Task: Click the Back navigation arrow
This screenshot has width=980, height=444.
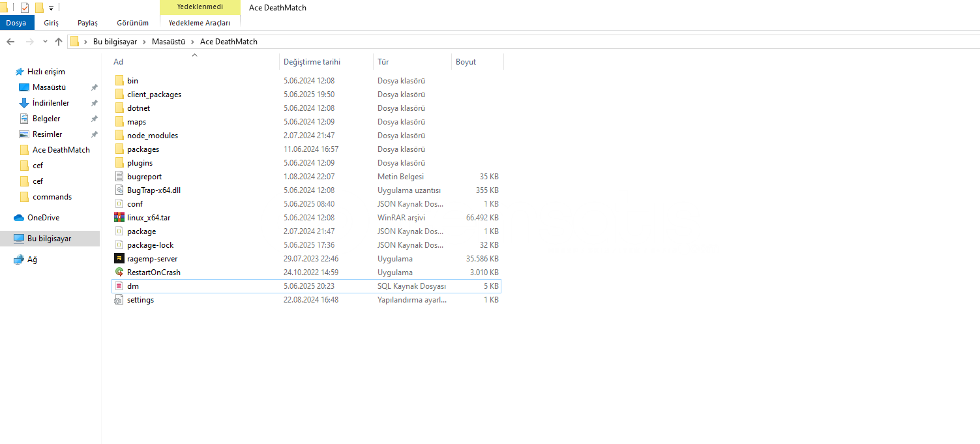Action: click(10, 42)
